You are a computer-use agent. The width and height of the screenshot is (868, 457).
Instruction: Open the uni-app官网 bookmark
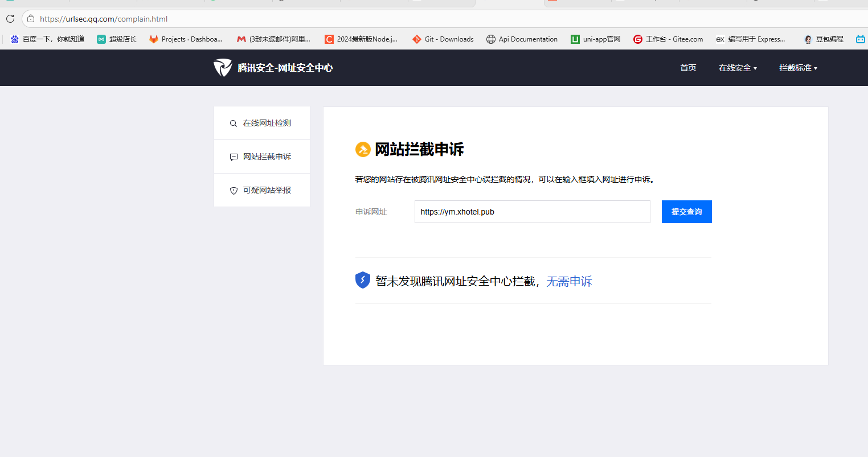click(595, 39)
